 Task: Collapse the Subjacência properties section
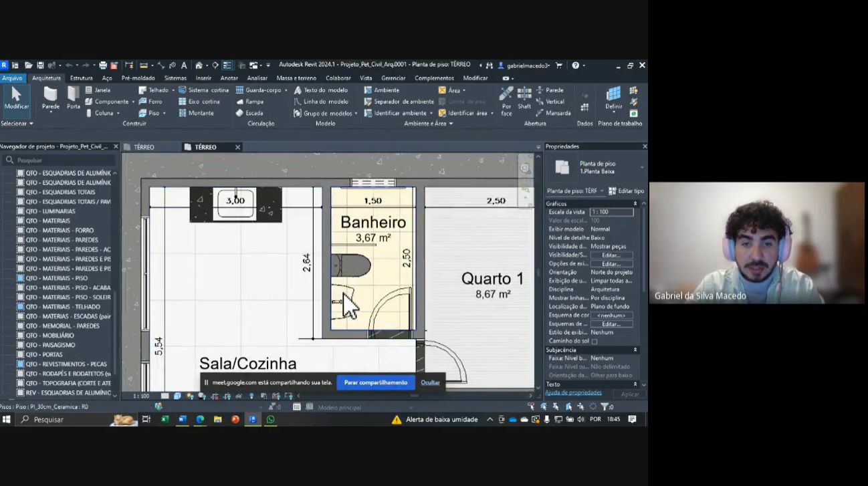(635, 350)
